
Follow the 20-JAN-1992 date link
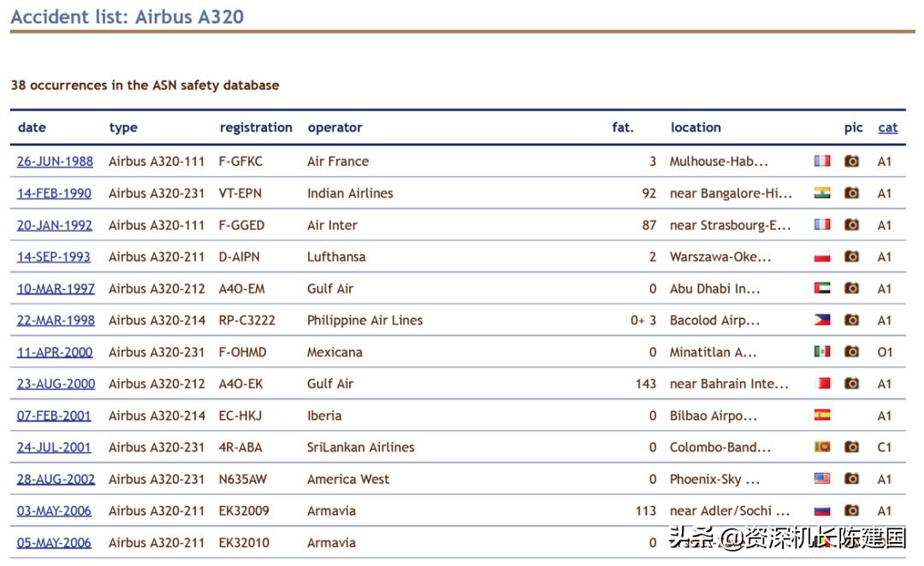pos(54,225)
